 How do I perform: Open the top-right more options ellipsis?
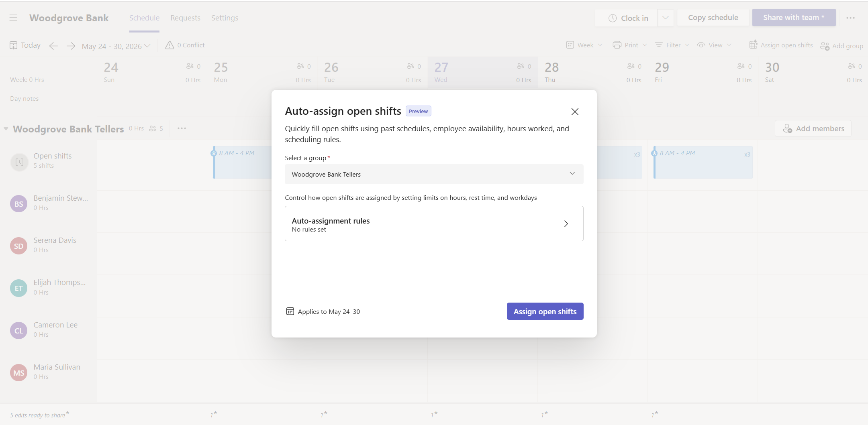850,18
